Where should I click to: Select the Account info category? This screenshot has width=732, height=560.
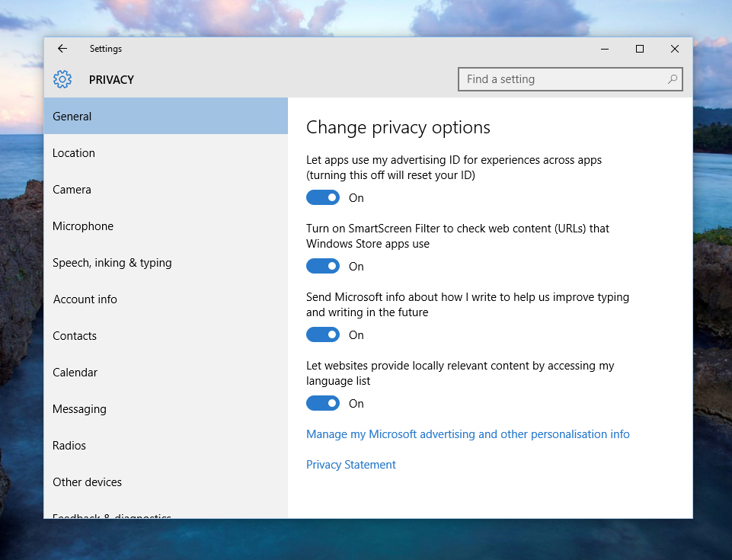tap(85, 299)
